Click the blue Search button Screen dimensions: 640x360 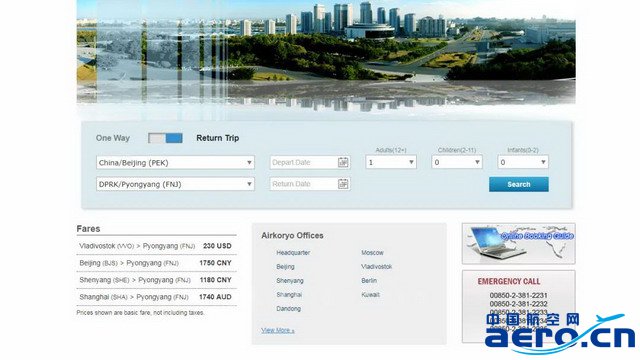[x=519, y=184]
